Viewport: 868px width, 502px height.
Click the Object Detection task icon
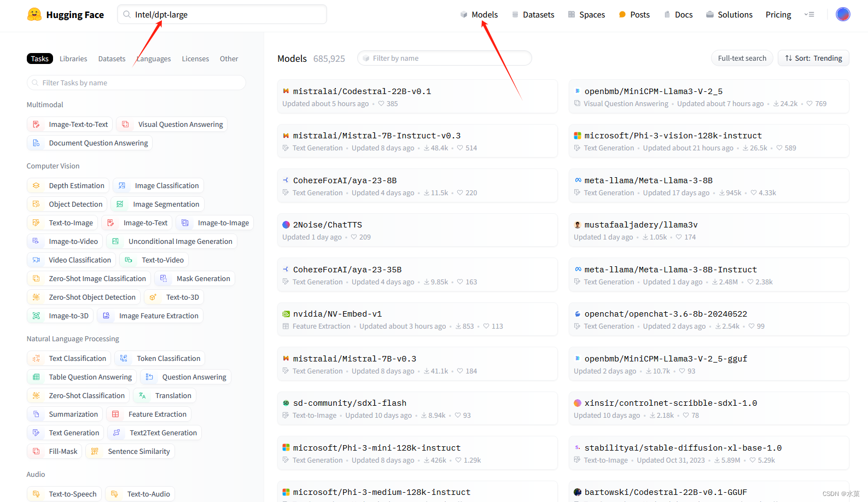coord(36,204)
